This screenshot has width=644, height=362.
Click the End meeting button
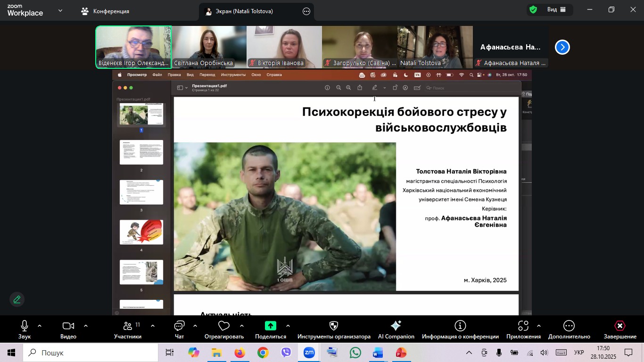pos(620,329)
